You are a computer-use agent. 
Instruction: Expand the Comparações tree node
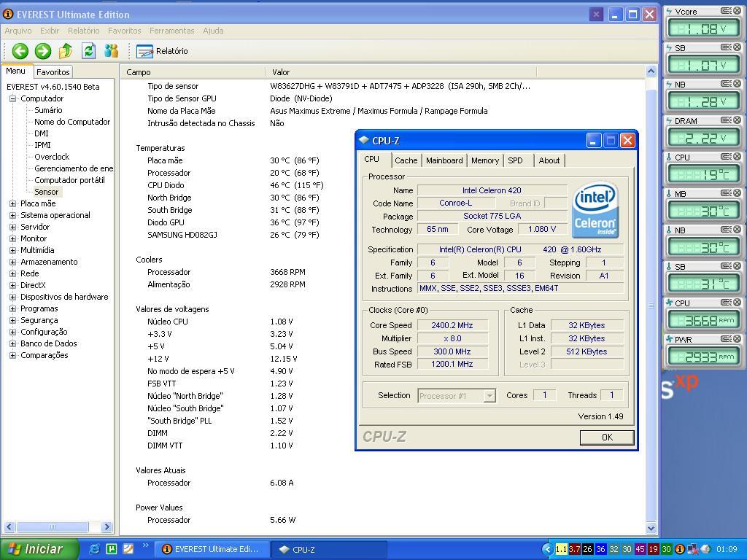pyautogui.click(x=13, y=355)
